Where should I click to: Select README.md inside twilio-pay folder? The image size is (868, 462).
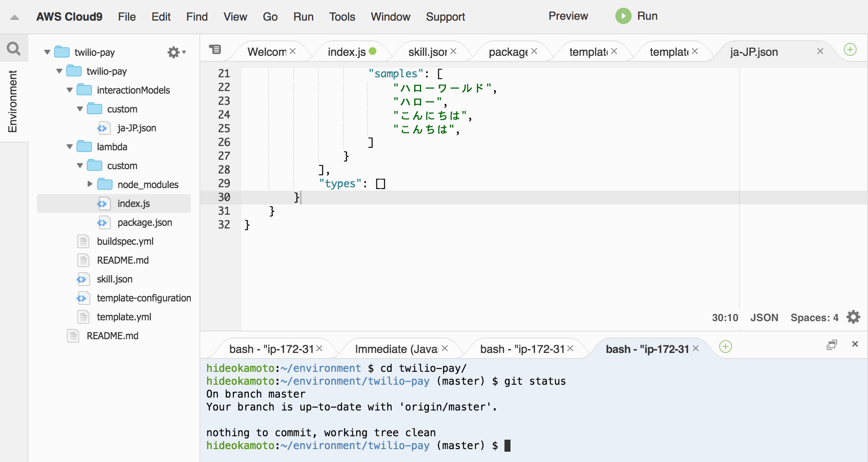(x=122, y=260)
